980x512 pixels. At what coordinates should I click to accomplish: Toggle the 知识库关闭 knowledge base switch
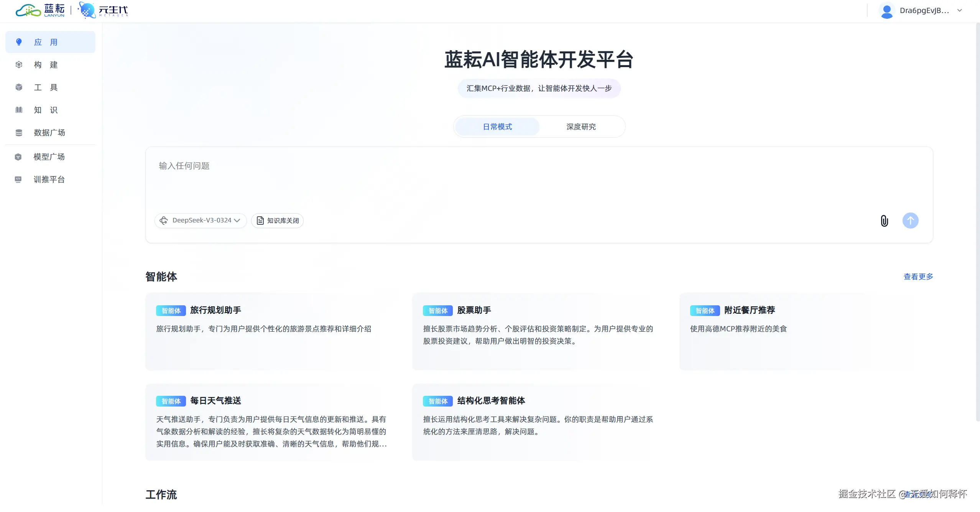(277, 221)
